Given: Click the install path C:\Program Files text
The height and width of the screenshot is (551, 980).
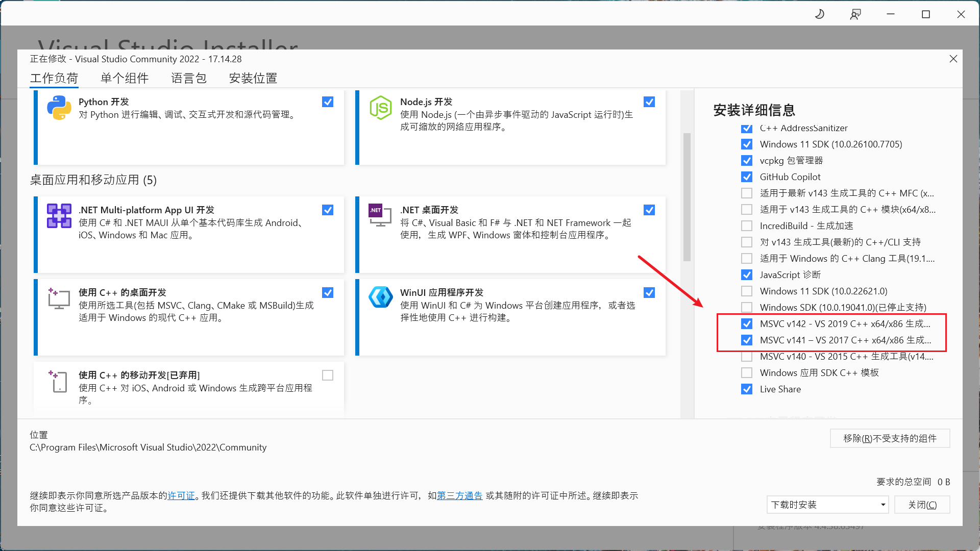Looking at the screenshot, I should point(148,447).
